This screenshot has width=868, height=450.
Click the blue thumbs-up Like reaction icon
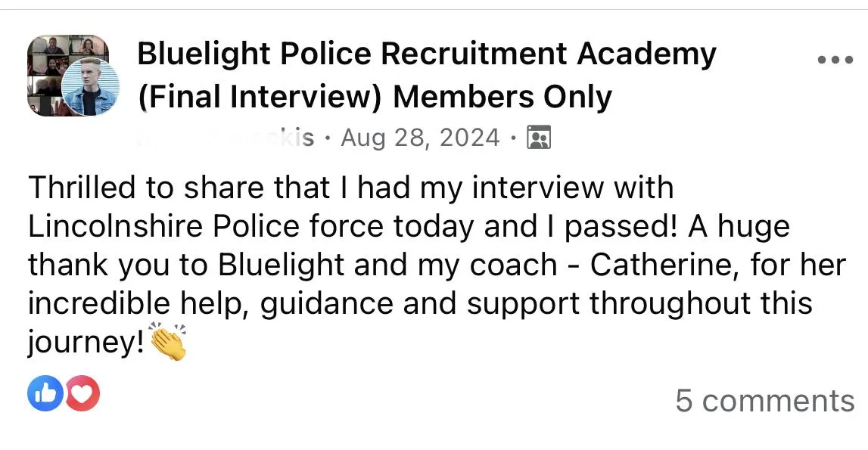[x=45, y=393]
